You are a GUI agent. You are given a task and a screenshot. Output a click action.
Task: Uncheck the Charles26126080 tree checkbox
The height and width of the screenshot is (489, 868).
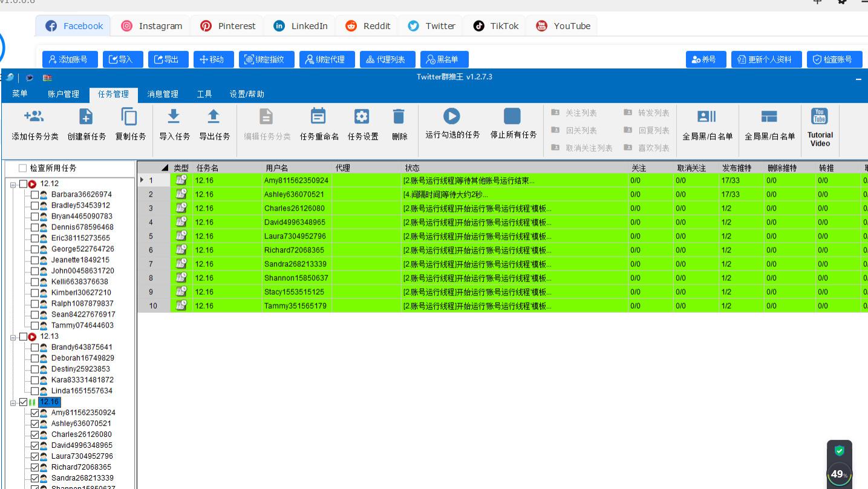34,435
